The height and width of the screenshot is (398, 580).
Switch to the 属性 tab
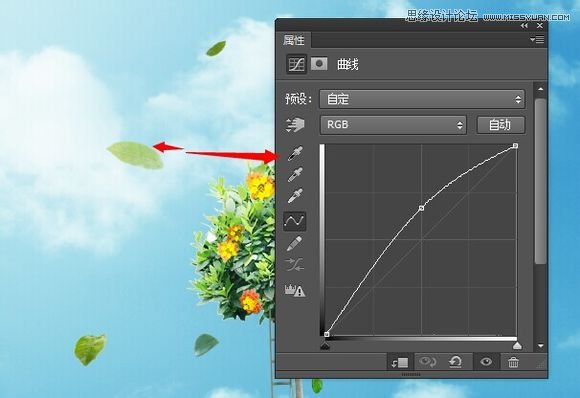coord(294,40)
